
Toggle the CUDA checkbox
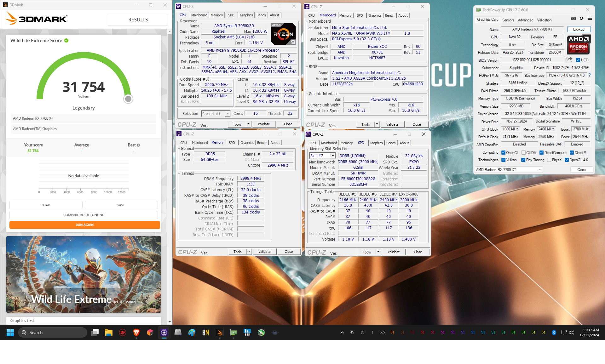523,153
